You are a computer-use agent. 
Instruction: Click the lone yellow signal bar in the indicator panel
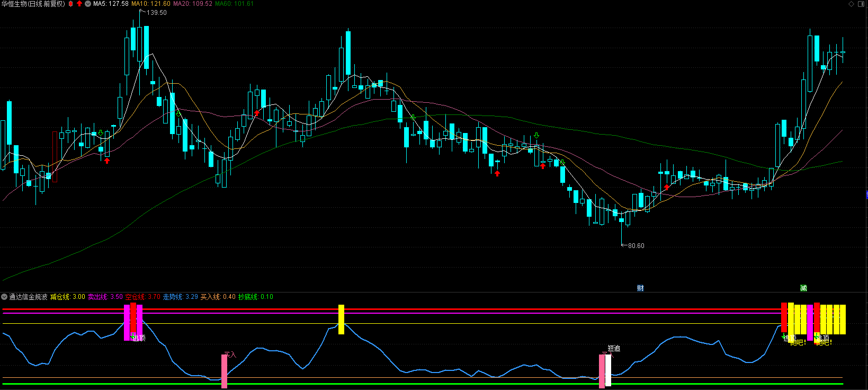[341, 320]
